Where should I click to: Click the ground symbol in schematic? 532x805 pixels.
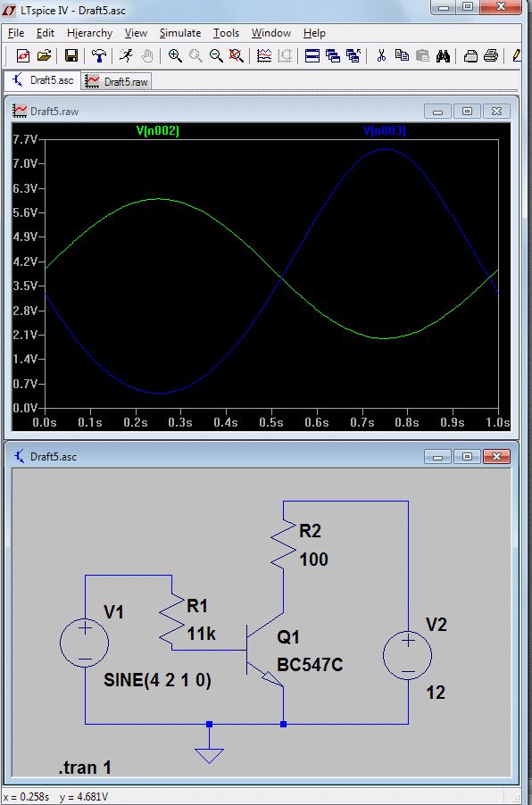[x=209, y=755]
